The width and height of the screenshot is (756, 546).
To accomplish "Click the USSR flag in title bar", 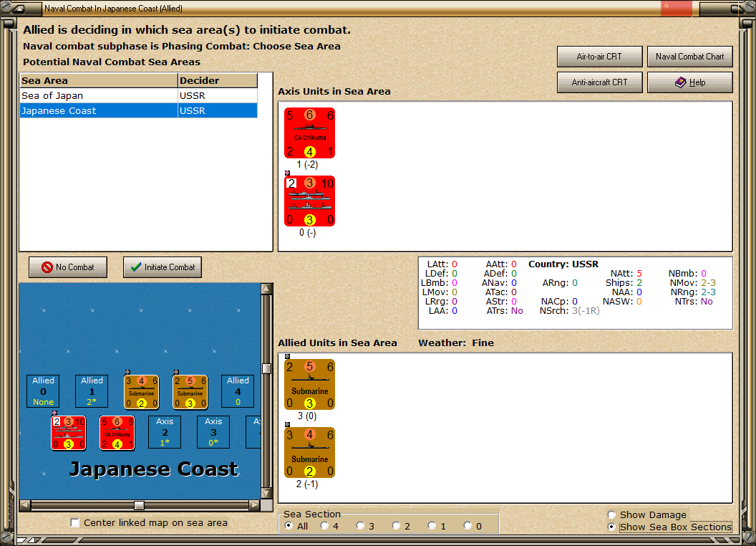I will tap(677, 8).
